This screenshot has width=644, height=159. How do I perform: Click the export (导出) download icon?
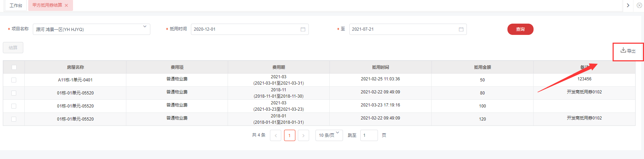(x=623, y=50)
